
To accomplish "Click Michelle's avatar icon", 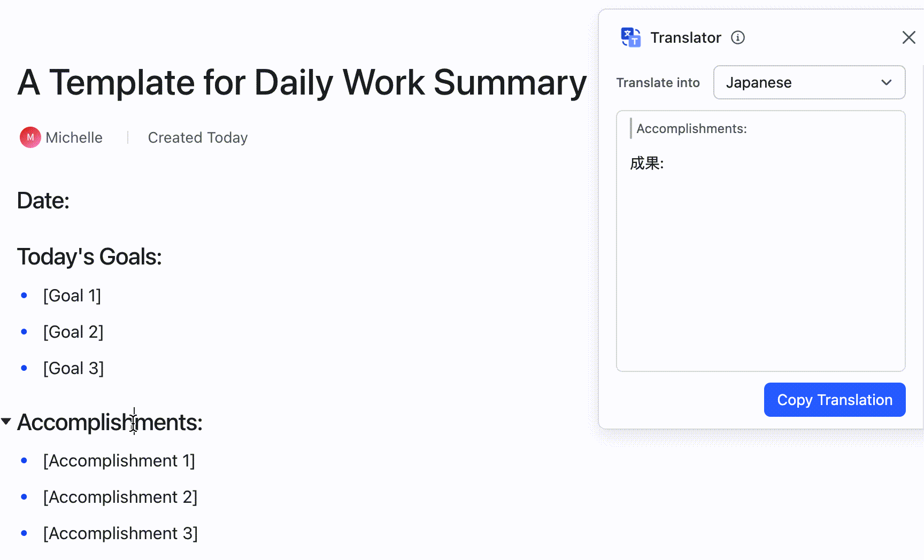I will pos(30,137).
